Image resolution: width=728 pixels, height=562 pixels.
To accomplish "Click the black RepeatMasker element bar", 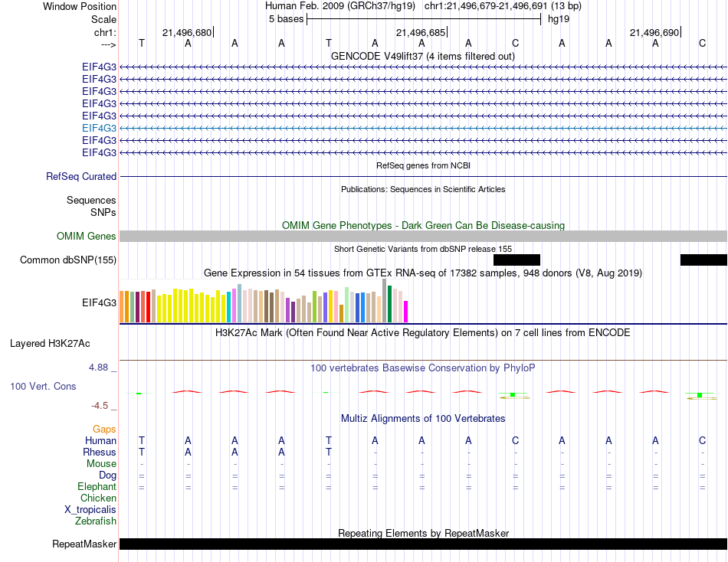I will pos(423,544).
